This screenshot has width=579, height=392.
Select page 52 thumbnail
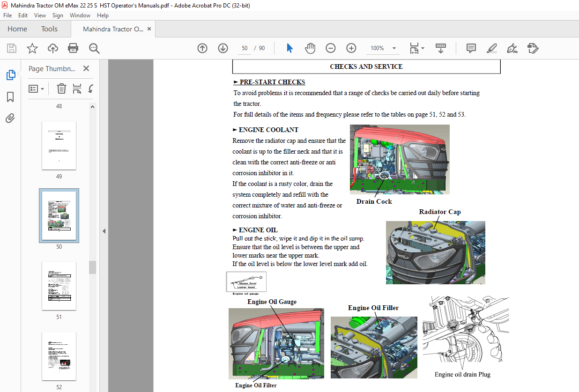59,356
